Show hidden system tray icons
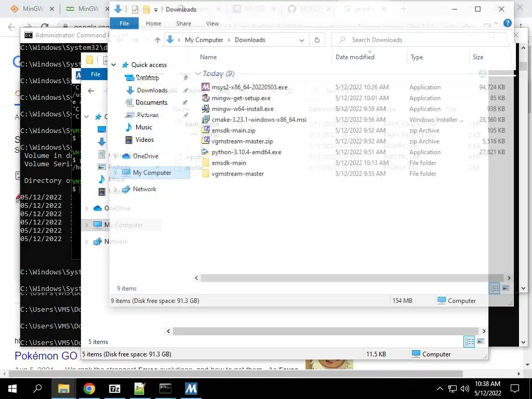This screenshot has width=532, height=399. pyautogui.click(x=440, y=389)
